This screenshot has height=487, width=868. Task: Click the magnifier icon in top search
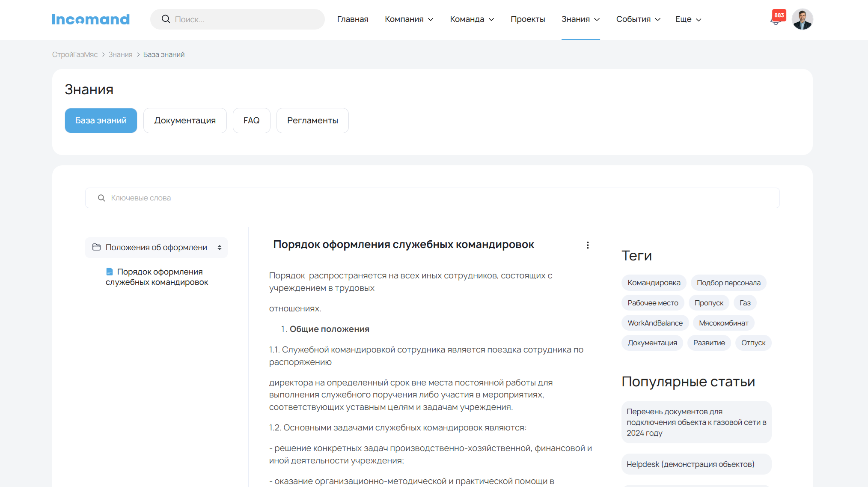click(166, 19)
